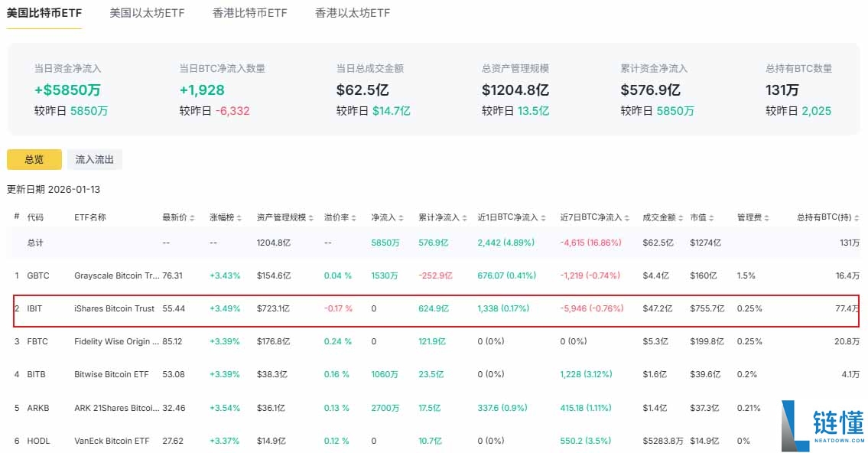Sort by 累计净流入 column arrow
Viewport: 868px width, 453px height.
465,218
